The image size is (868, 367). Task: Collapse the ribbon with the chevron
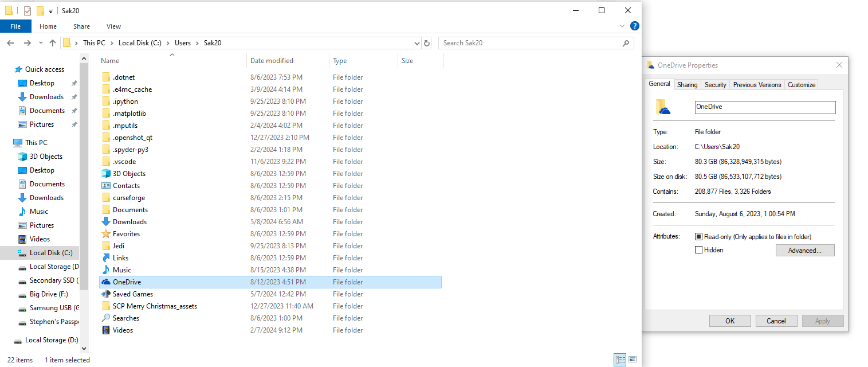[x=622, y=26]
